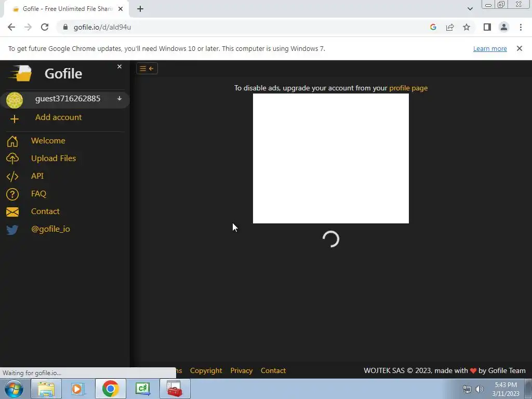Reload the page with refresh icon
The width and height of the screenshot is (532, 399).
coord(45,27)
